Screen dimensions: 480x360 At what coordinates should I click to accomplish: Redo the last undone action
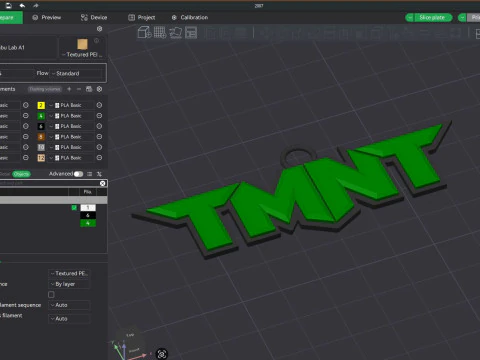tap(36, 5)
